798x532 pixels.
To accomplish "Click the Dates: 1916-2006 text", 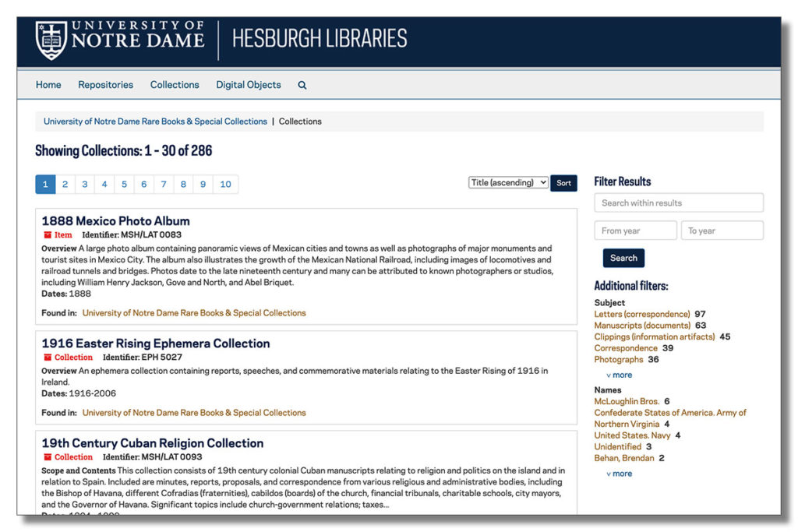I will (79, 393).
